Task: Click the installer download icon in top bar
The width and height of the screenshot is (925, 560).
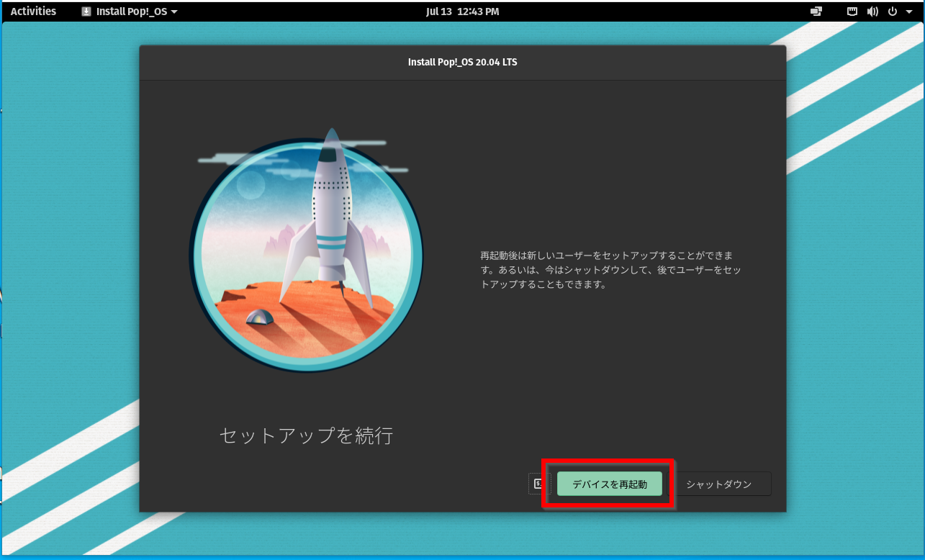Action: [x=86, y=12]
